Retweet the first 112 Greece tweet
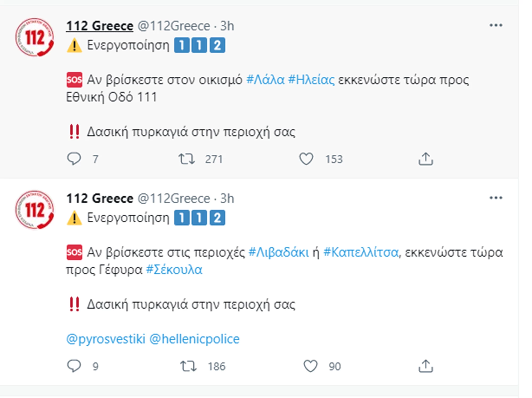This screenshot has height=398, width=532. point(187,159)
